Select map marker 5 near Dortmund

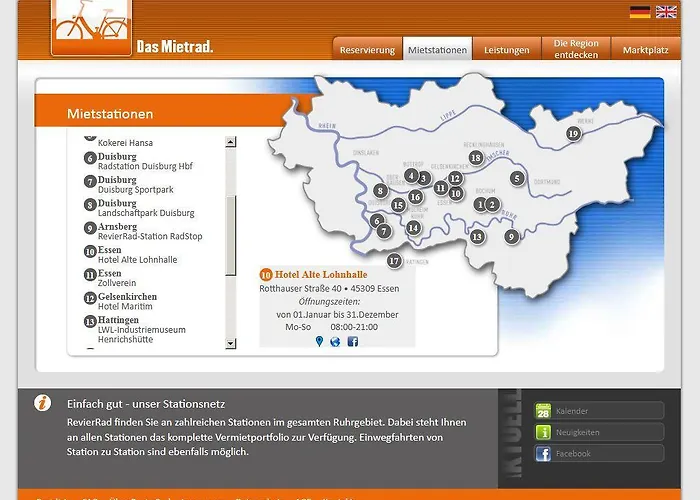tap(517, 178)
